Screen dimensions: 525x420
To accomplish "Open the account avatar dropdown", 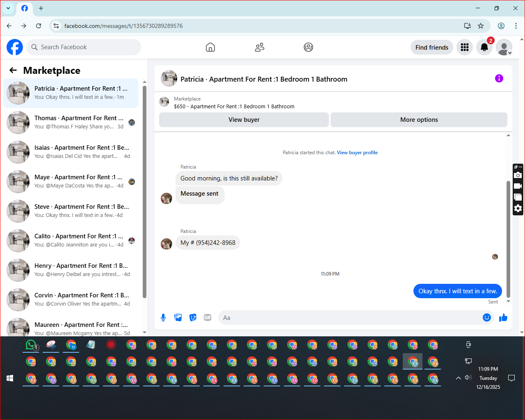I will point(504,47).
